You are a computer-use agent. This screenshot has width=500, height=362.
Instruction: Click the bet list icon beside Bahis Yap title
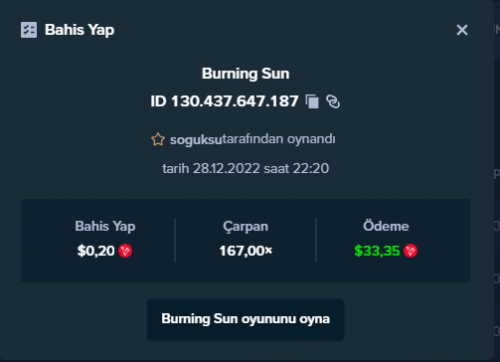pos(29,30)
